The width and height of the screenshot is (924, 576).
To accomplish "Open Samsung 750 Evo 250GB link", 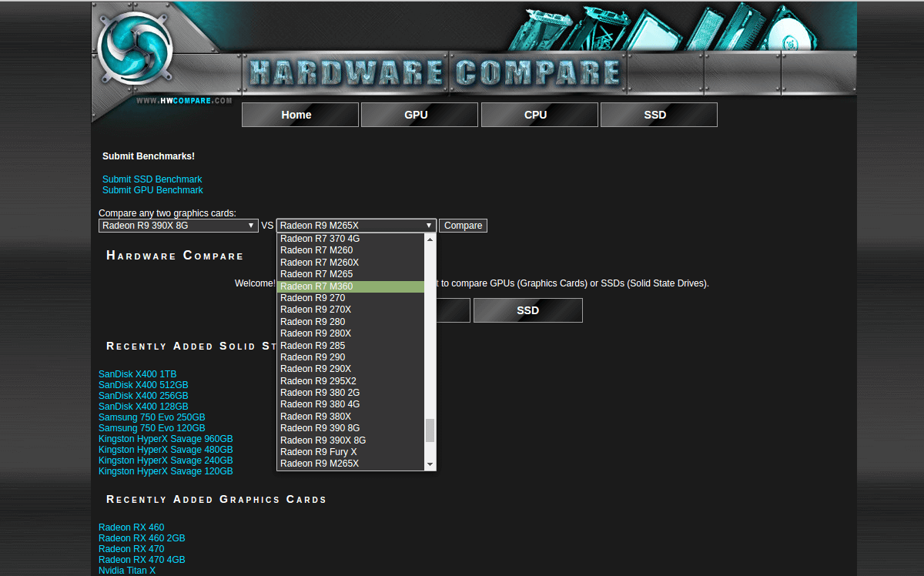I will click(x=152, y=417).
